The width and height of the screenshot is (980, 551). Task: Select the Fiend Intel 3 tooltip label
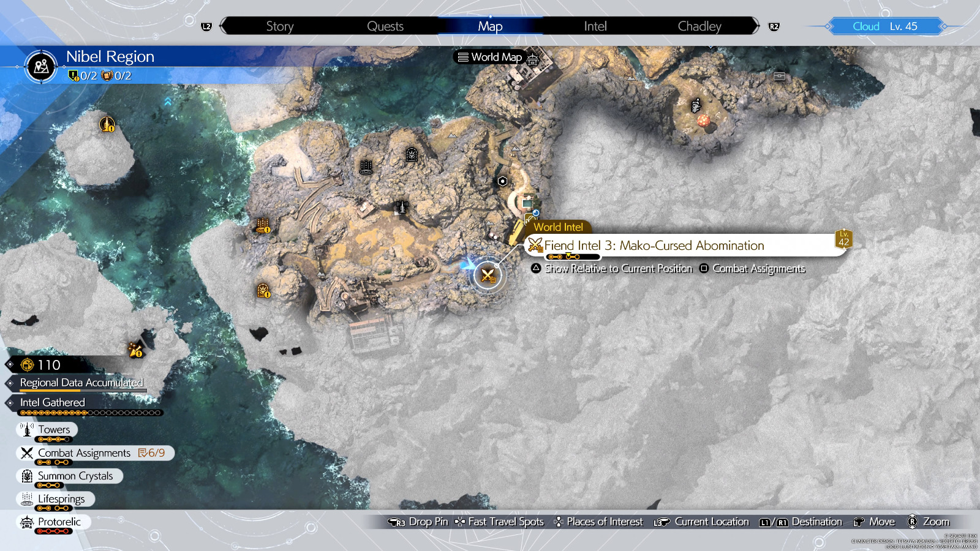click(654, 246)
